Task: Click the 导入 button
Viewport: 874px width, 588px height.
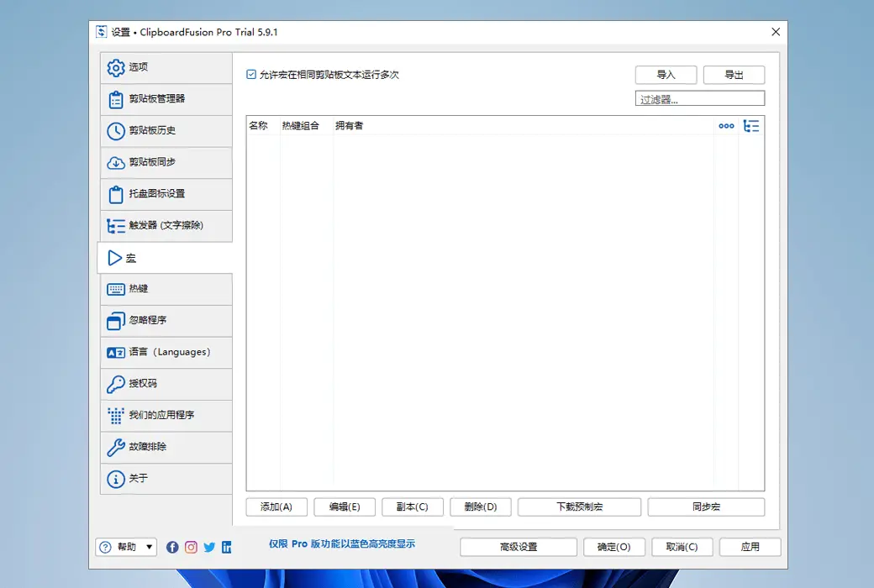Action: pos(666,75)
